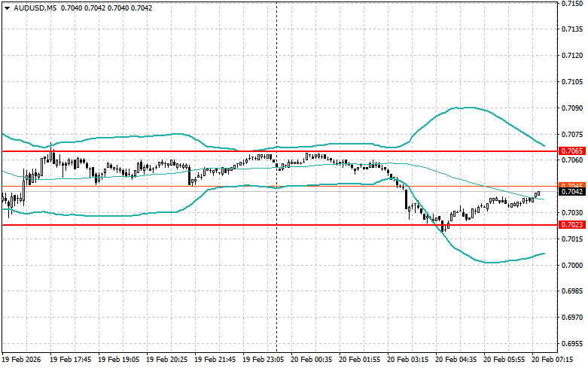Click the 20 Feb 03:15 time label
The height and width of the screenshot is (368, 588).
click(x=407, y=360)
